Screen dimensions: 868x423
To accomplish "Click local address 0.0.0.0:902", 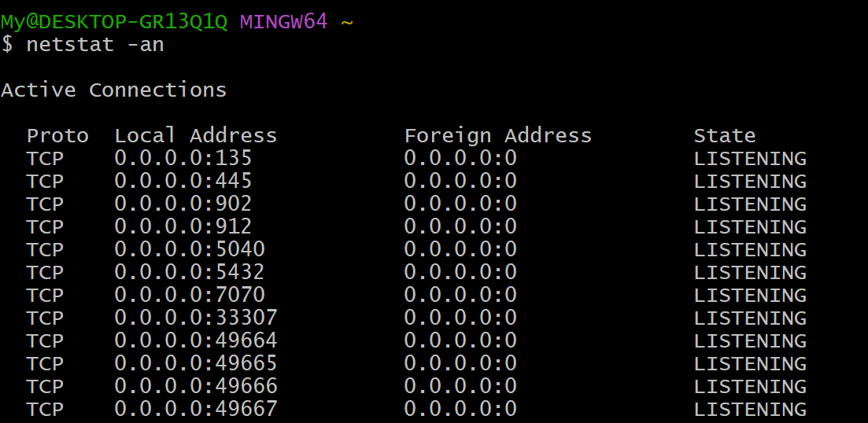I will 183,204.
